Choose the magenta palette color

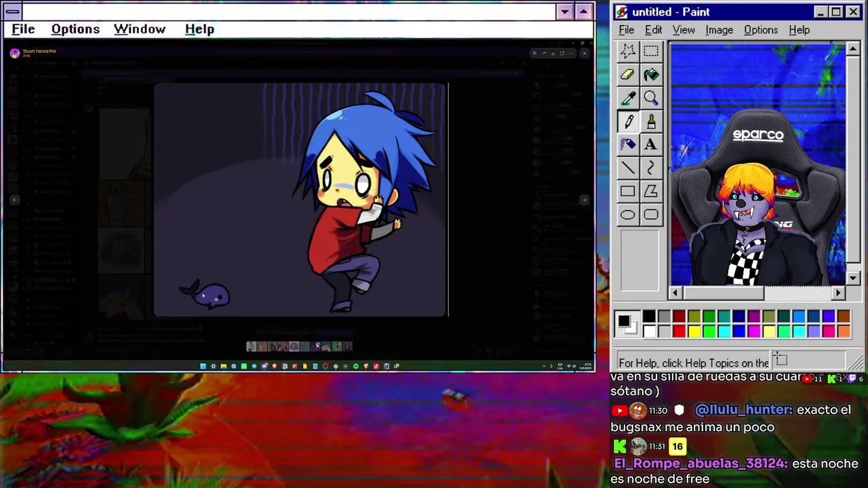(x=753, y=331)
